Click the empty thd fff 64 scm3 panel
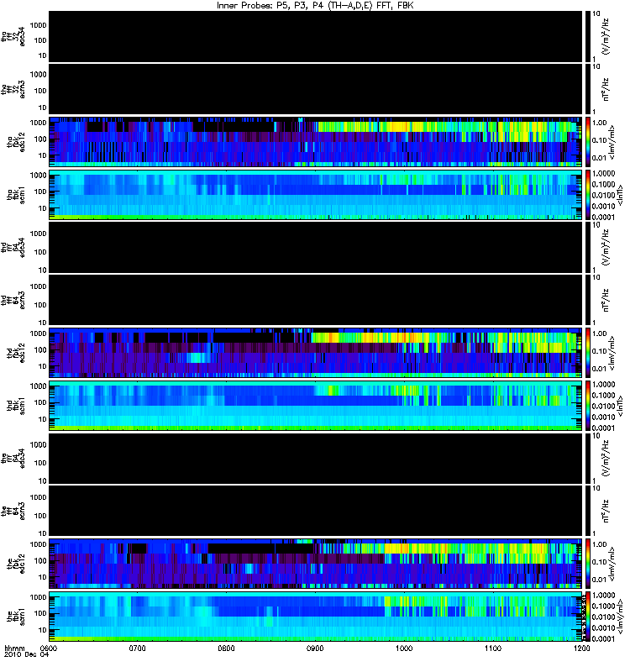 tap(315, 300)
